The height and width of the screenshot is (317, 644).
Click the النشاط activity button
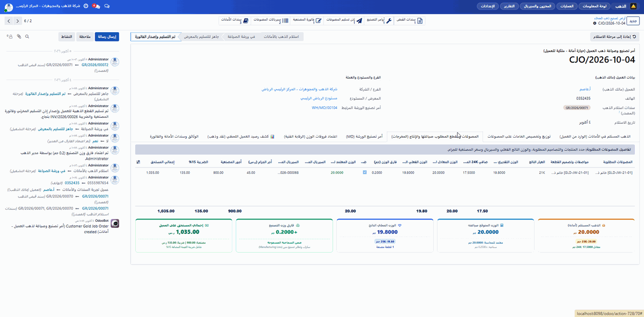pos(66,37)
